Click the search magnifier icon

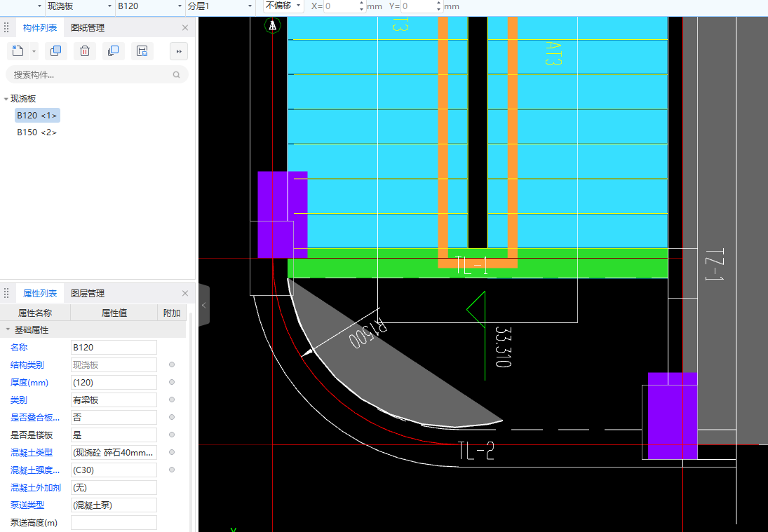coord(176,75)
